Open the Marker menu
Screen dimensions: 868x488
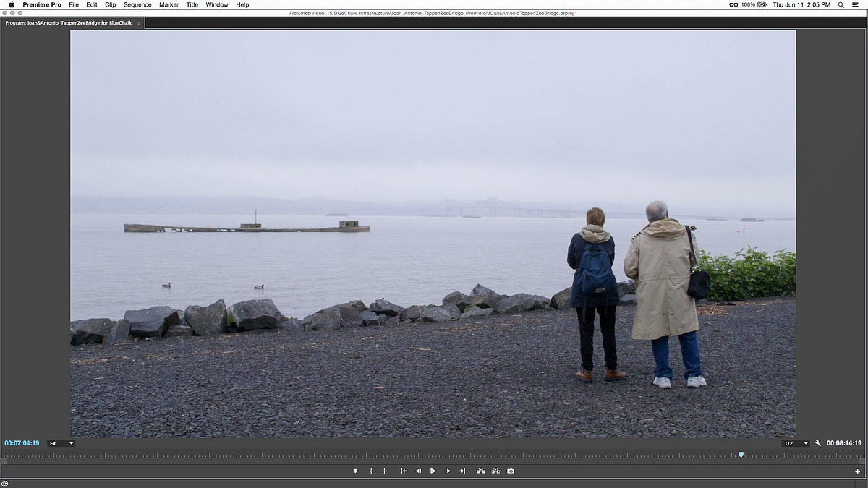pos(169,4)
